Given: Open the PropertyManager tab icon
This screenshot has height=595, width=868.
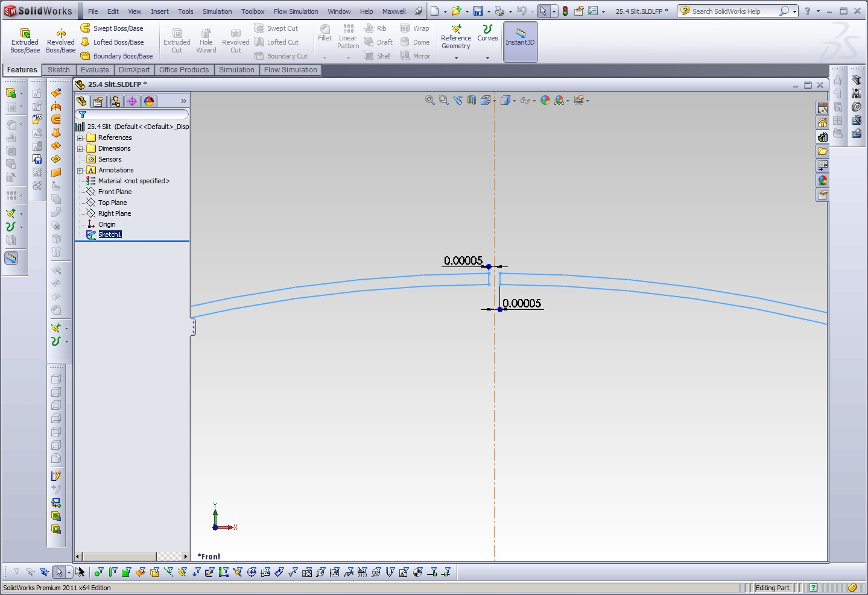Looking at the screenshot, I should click(98, 101).
